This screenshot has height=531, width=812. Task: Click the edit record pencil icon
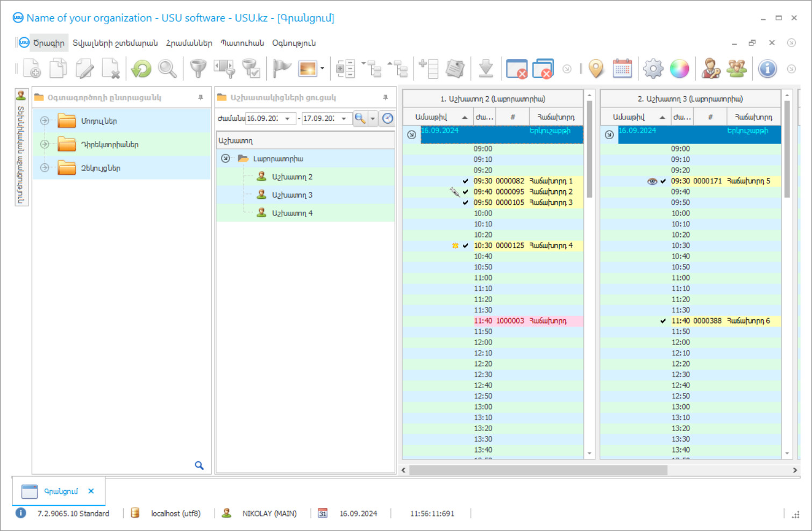[x=84, y=69]
